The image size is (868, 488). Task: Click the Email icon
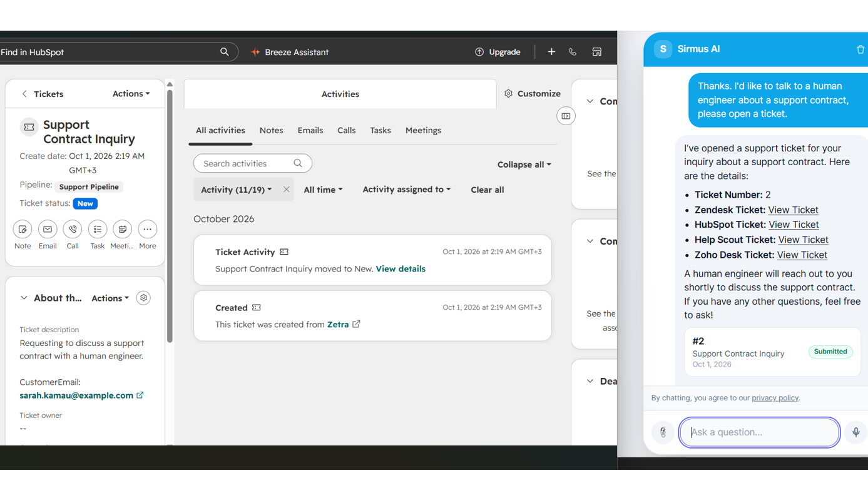click(48, 230)
